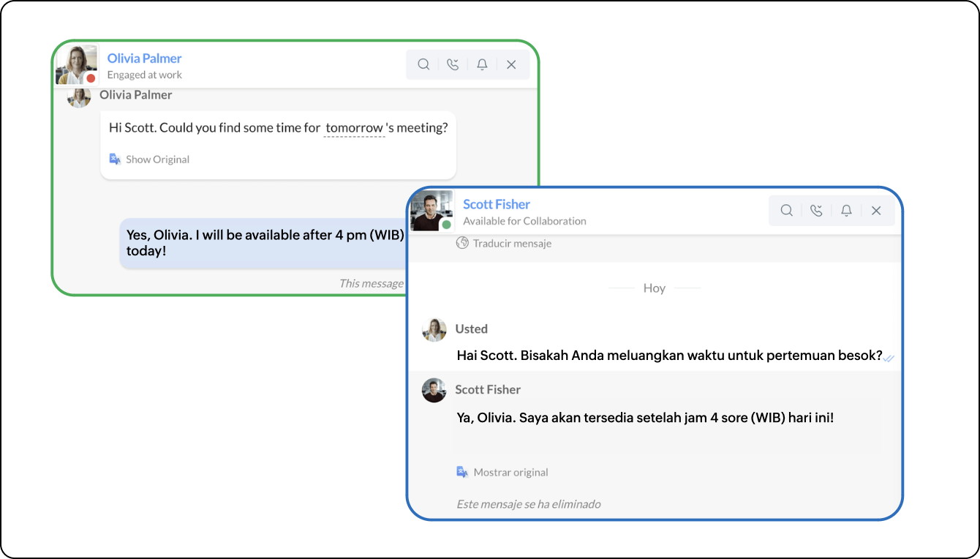Open Scott Fisher's profile via his name
980x559 pixels.
coord(497,203)
